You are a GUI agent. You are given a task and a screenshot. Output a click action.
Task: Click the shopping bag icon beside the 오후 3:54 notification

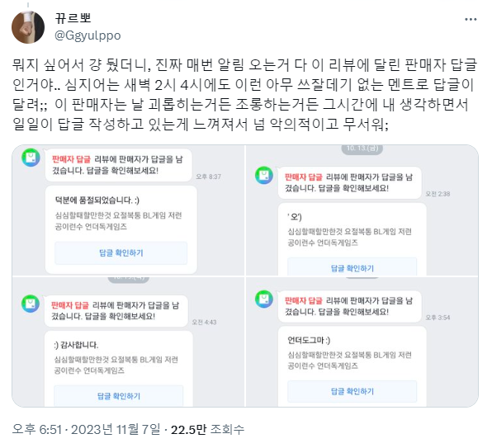[264, 299]
